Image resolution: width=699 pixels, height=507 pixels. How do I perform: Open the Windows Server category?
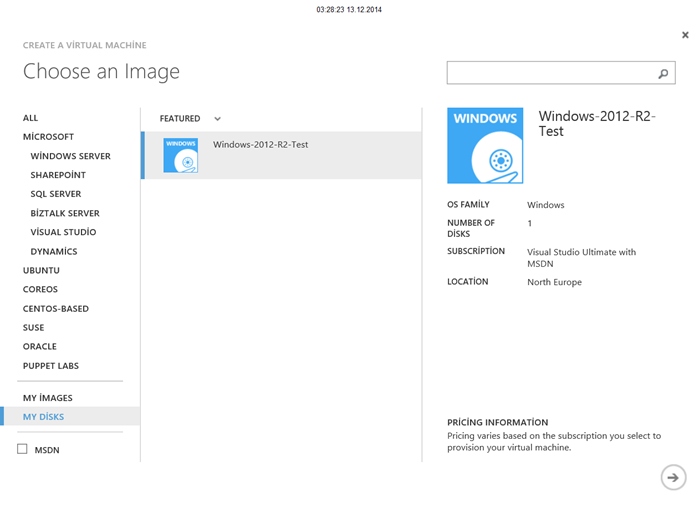coord(70,156)
